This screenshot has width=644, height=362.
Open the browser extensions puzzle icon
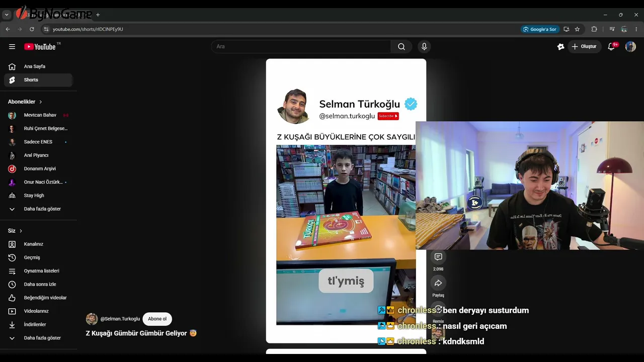[594, 29]
